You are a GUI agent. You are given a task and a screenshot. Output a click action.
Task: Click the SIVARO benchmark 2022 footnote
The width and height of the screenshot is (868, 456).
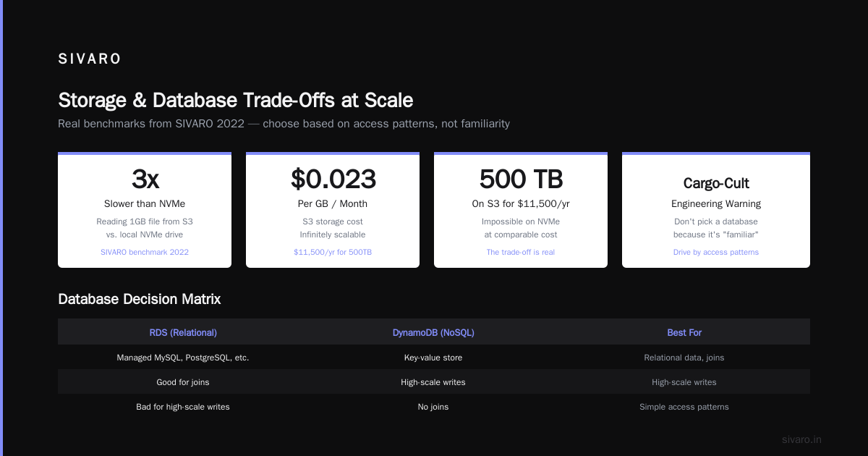coord(145,252)
